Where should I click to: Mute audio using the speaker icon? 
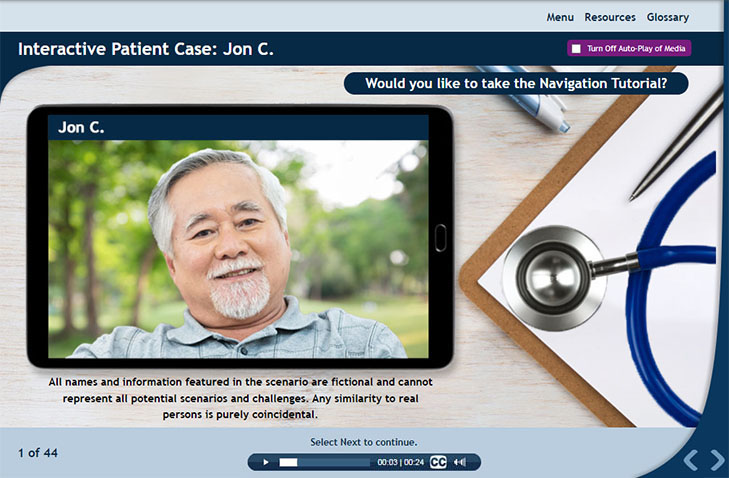click(459, 462)
